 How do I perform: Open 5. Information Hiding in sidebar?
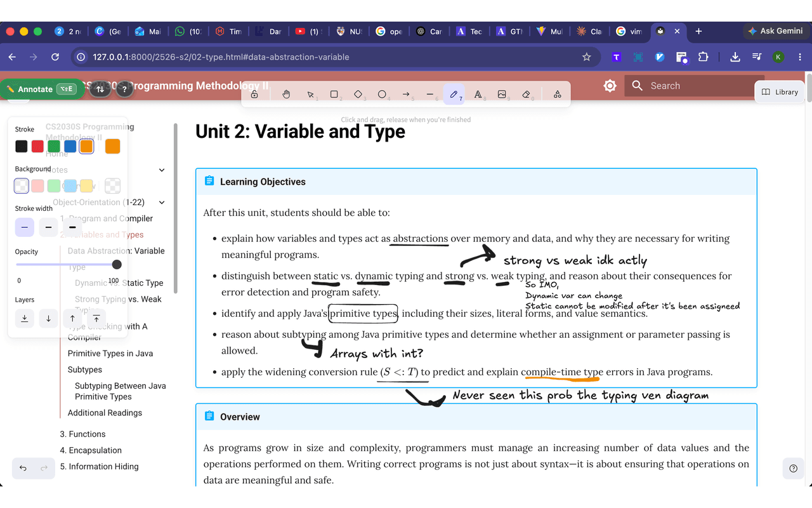pos(99,467)
